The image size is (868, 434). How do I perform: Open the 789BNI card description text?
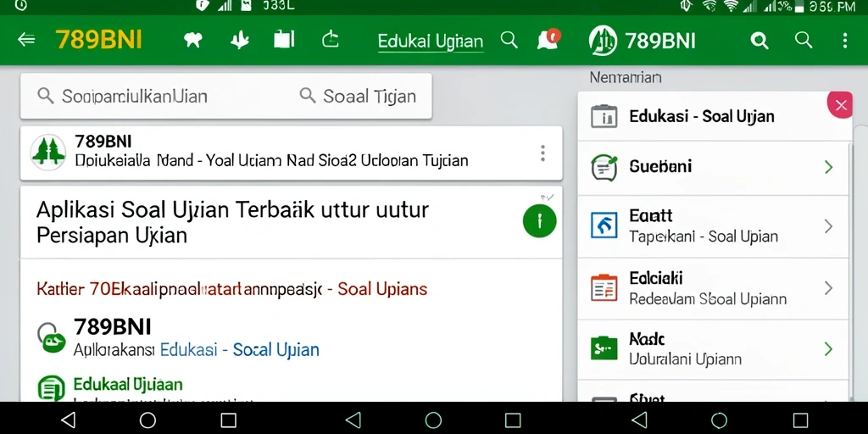(271, 160)
